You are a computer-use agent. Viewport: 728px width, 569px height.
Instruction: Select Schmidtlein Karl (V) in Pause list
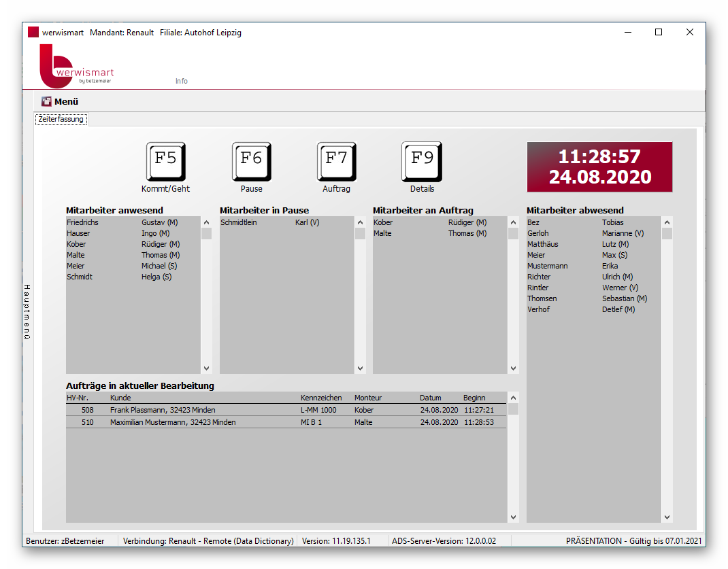(286, 222)
